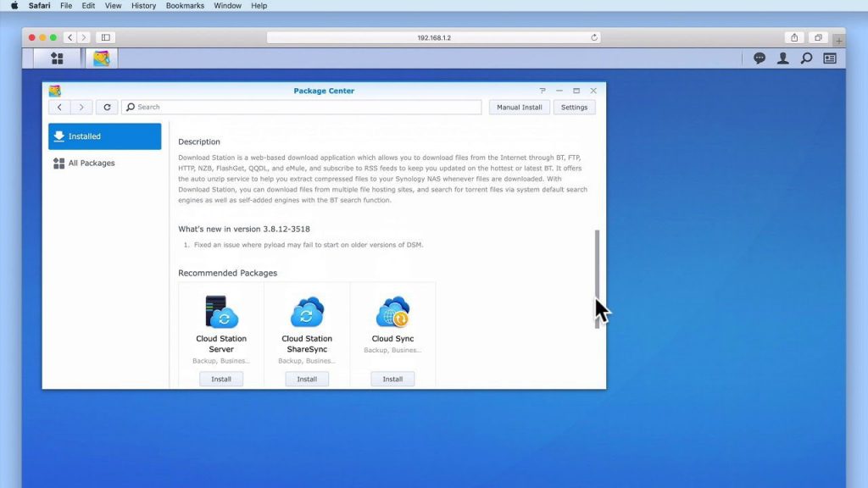Maximize the Package Center window
This screenshot has height=488, width=868.
(576, 91)
